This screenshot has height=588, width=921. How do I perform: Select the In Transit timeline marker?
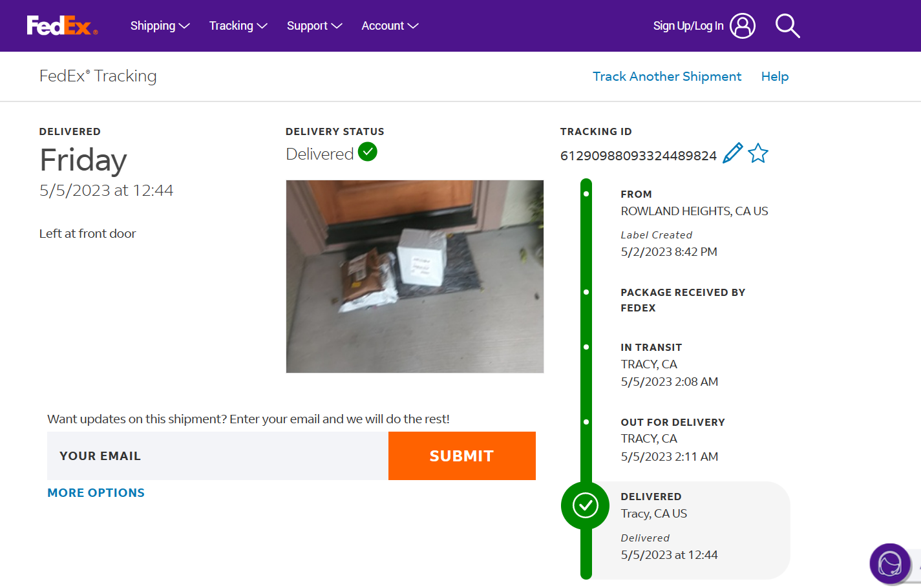pyautogui.click(x=586, y=347)
